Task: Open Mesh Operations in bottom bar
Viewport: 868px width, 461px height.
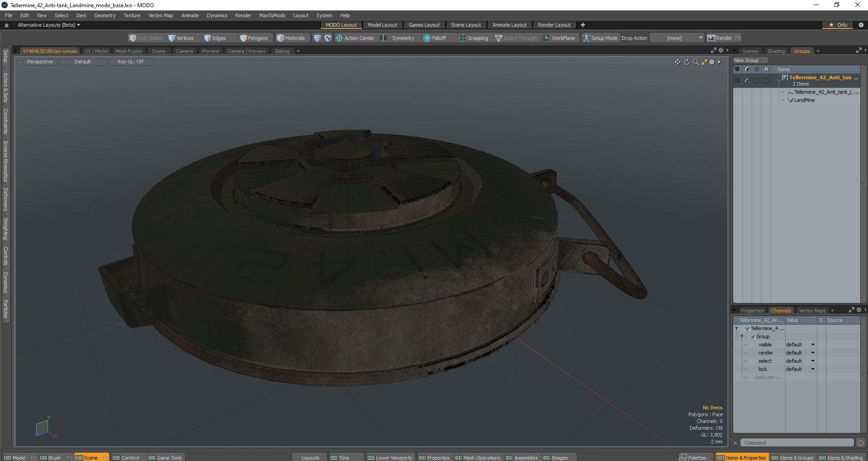Action: tap(477, 457)
